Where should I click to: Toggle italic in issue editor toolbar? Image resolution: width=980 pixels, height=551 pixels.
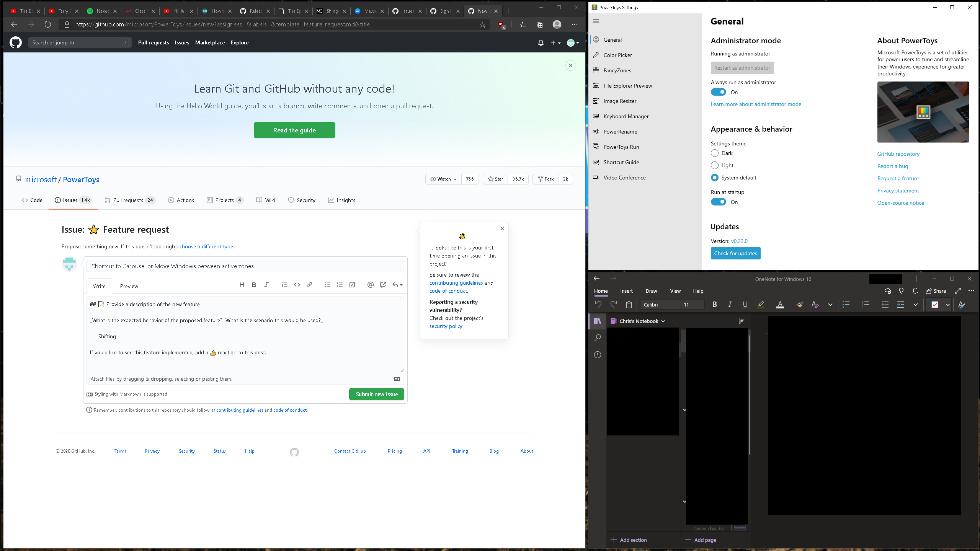coord(266,285)
